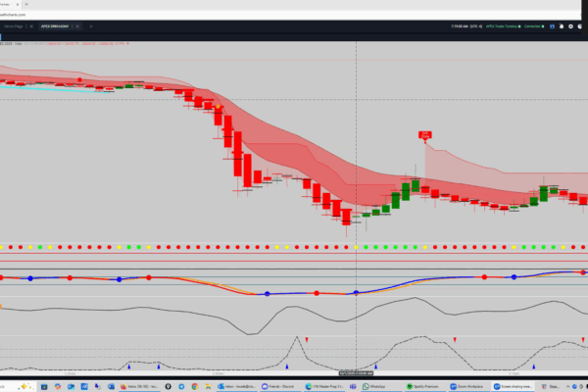The width and height of the screenshot is (588, 392).
Task: Click the leftmost blue up-arrow in bottom panel
Action: 128,366
